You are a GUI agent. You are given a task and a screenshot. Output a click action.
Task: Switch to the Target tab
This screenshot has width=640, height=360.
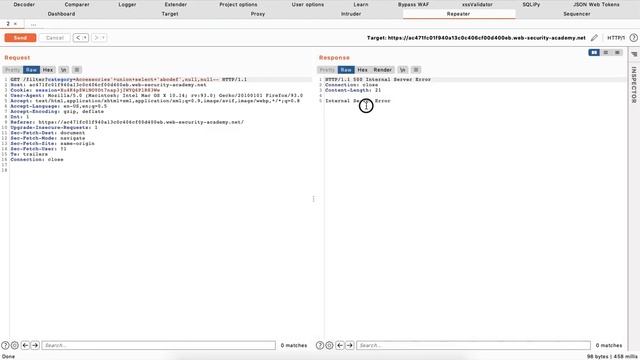pos(170,14)
